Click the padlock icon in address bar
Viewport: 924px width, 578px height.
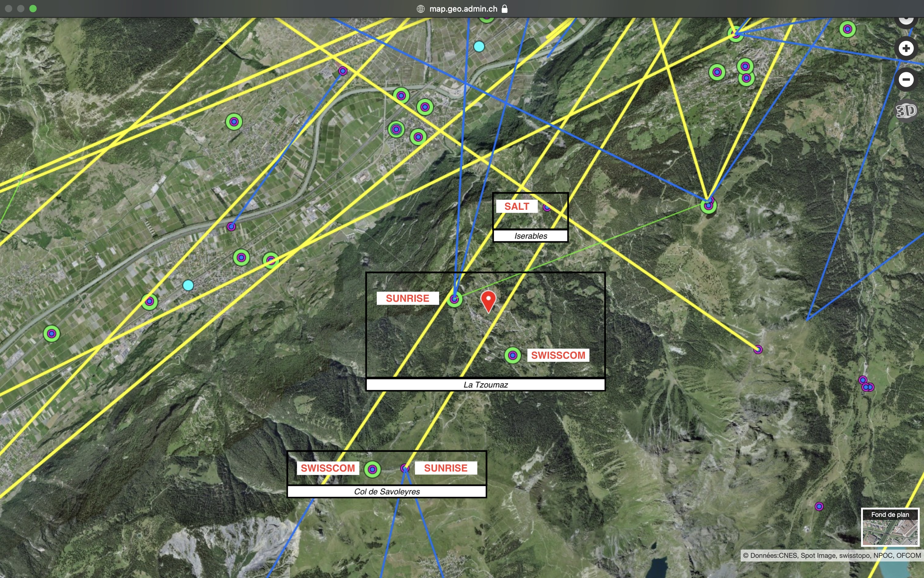coord(504,9)
